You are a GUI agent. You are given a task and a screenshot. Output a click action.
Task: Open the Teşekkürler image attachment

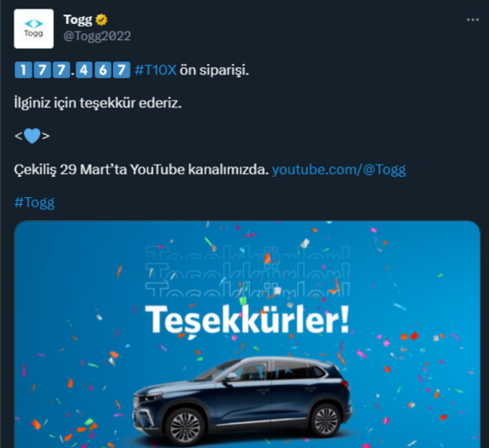click(247, 334)
